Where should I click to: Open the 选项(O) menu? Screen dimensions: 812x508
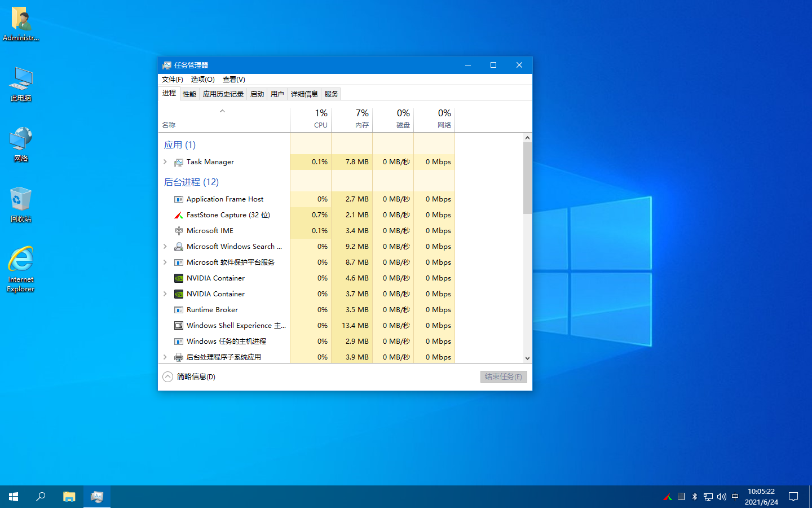(x=203, y=80)
